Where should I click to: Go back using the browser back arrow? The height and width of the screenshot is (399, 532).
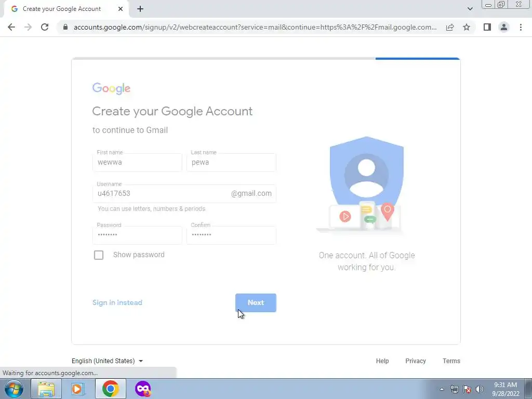click(x=11, y=27)
